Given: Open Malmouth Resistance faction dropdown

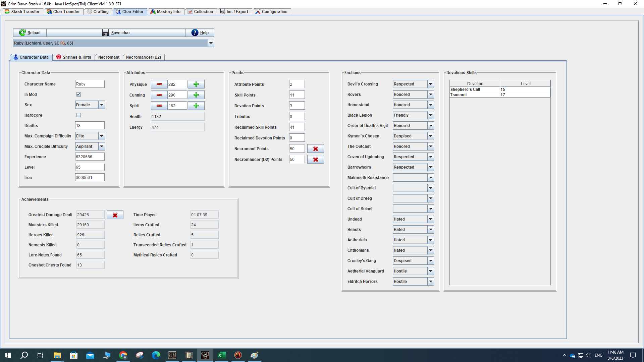Looking at the screenshot, I should click(x=431, y=178).
